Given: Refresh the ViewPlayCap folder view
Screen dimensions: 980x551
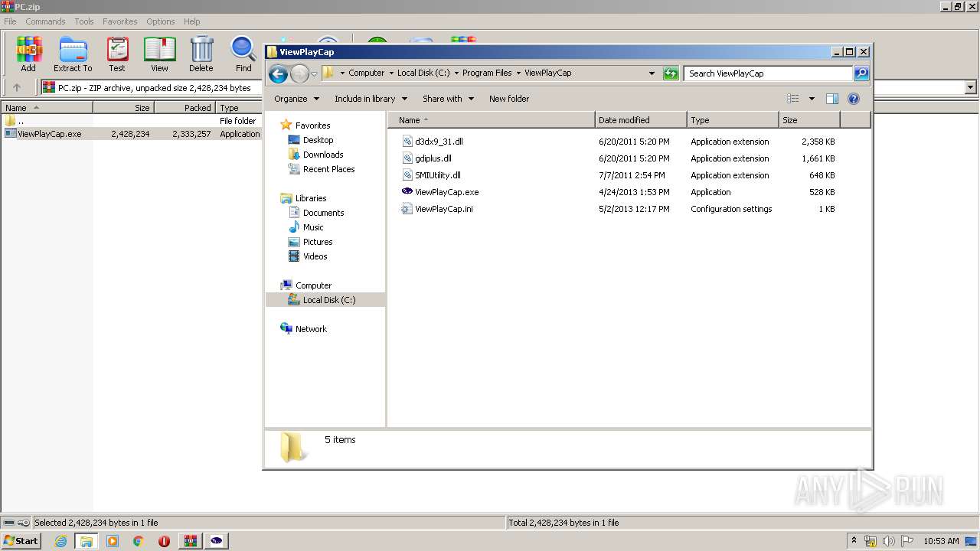Looking at the screenshot, I should click(x=671, y=73).
